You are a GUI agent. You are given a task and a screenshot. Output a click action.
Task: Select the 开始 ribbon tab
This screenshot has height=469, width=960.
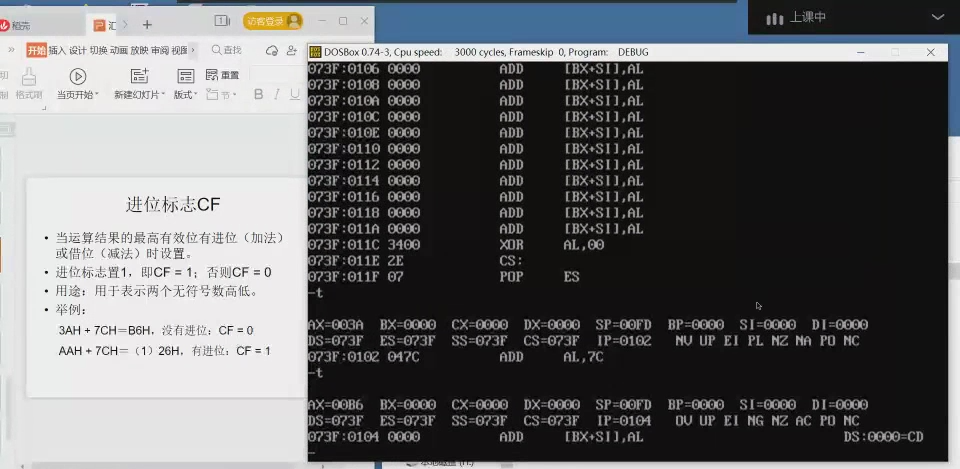pyautogui.click(x=36, y=50)
